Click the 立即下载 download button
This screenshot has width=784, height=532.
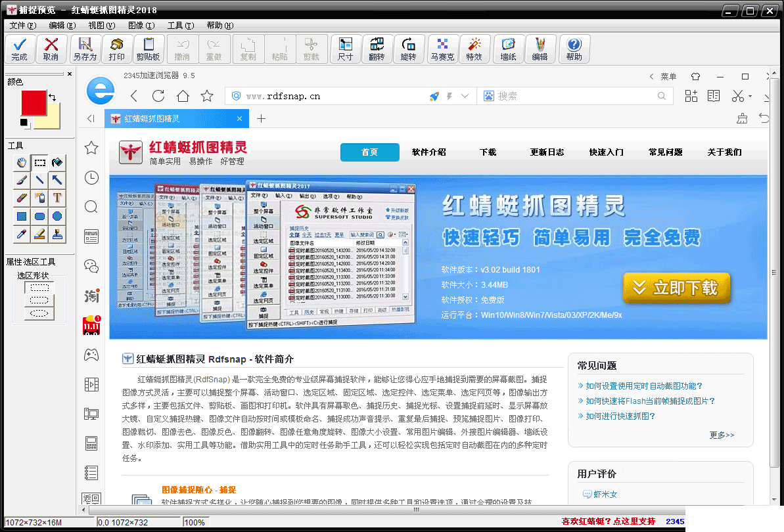click(676, 288)
